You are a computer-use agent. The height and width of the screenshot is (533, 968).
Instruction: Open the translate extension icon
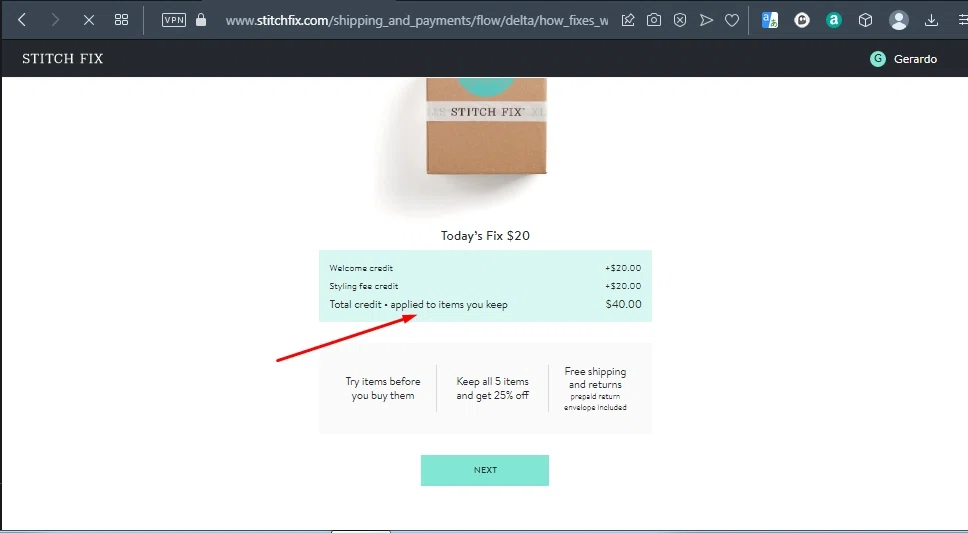(770, 20)
